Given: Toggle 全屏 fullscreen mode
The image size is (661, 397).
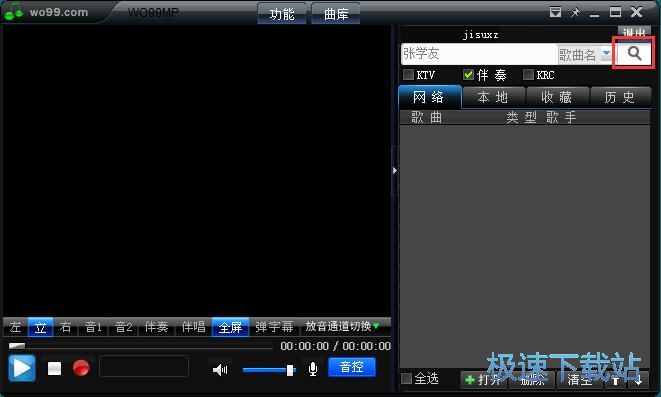Looking at the screenshot, I should (230, 327).
